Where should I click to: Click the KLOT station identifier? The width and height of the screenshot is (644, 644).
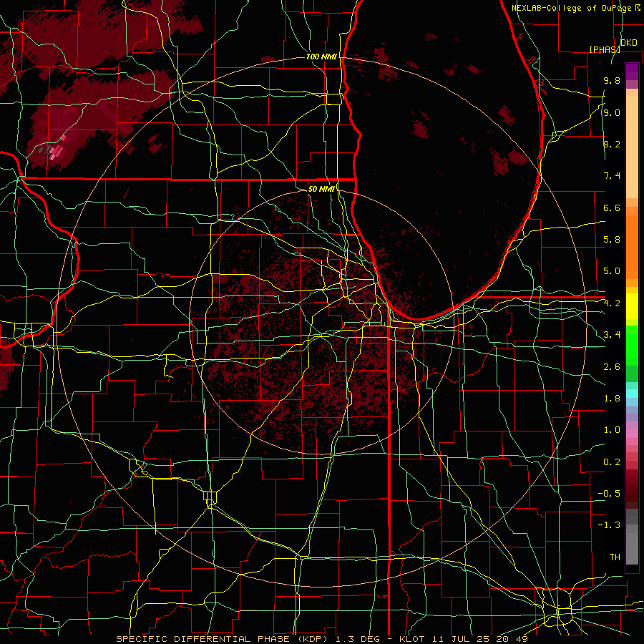point(413,639)
